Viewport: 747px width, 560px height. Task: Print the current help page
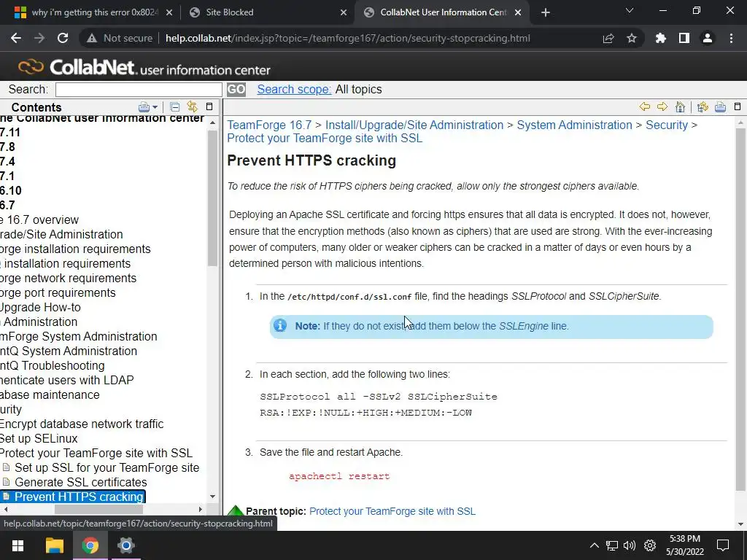[x=720, y=106]
